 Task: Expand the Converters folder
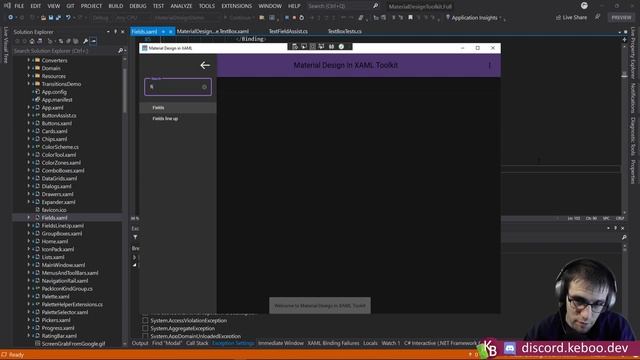coord(29,60)
